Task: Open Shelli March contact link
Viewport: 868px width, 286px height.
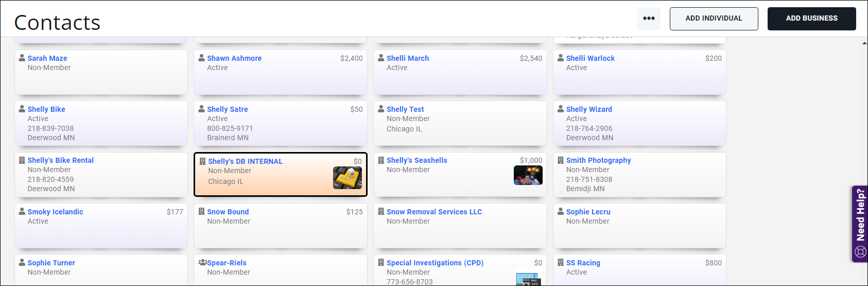Action: (408, 58)
